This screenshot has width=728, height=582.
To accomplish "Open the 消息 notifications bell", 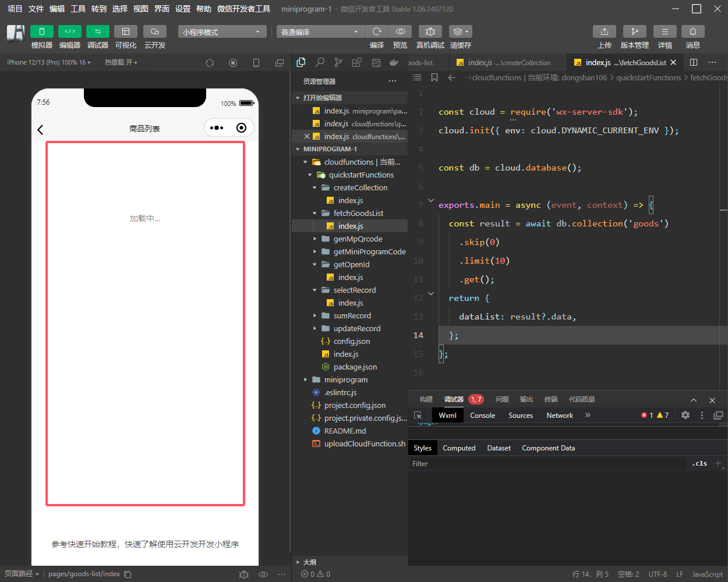I will [693, 31].
